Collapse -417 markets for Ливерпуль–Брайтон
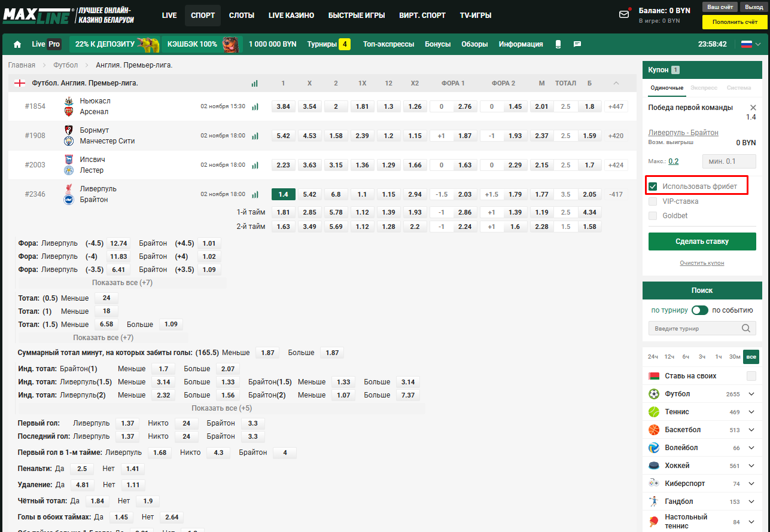This screenshot has height=532, width=770. (616, 194)
